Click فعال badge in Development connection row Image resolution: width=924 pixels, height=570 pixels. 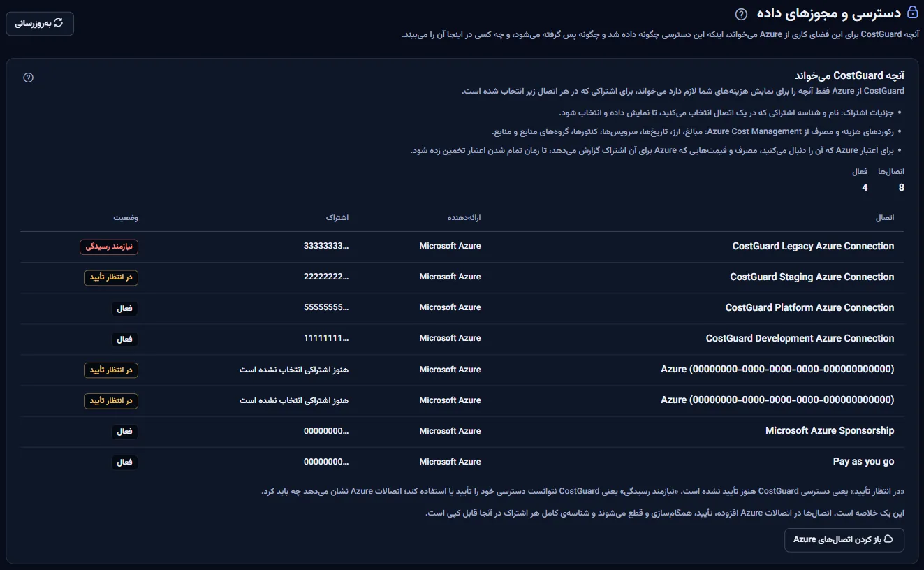(124, 339)
